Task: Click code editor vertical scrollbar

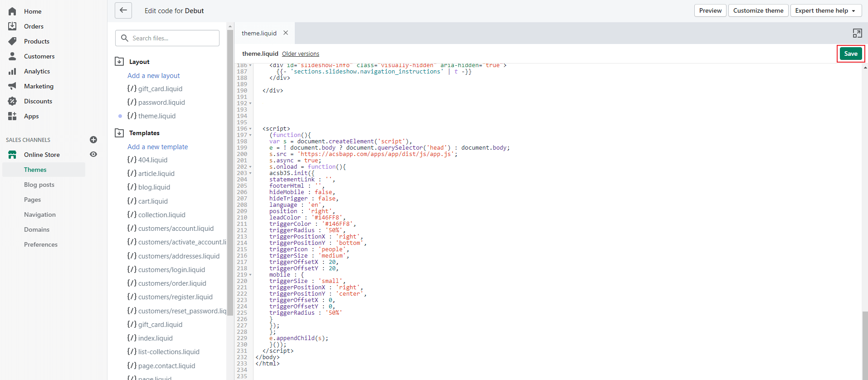Action: click(x=865, y=345)
